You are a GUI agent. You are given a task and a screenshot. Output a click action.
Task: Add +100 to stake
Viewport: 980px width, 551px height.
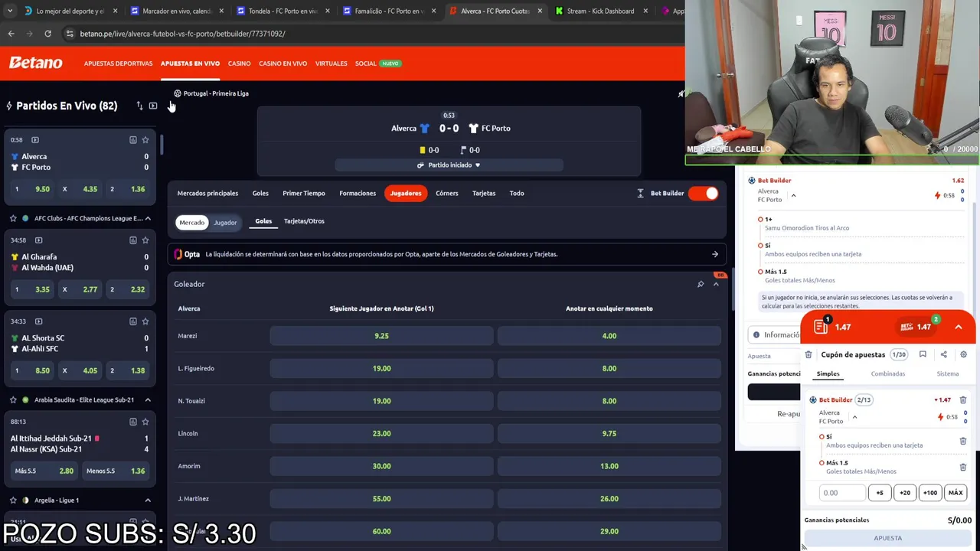coord(930,493)
